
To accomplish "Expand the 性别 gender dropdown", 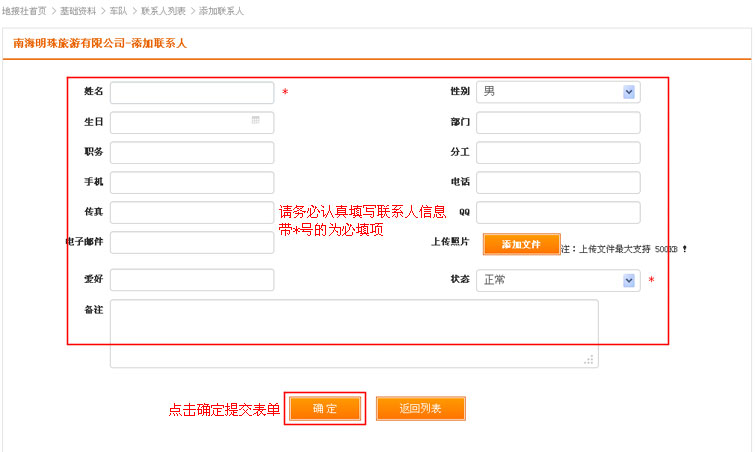I will [629, 92].
